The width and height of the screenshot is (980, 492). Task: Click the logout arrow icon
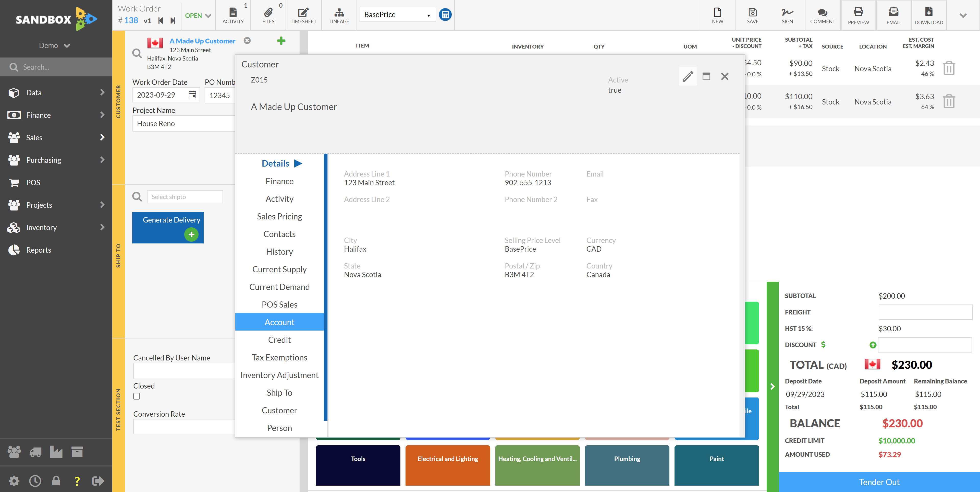pos(98,481)
